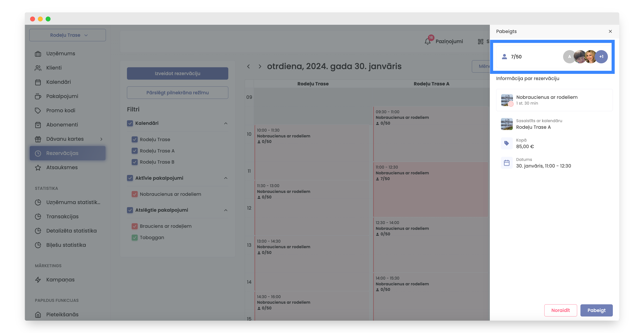Collapse the Kalendāri filter section

pos(225,123)
